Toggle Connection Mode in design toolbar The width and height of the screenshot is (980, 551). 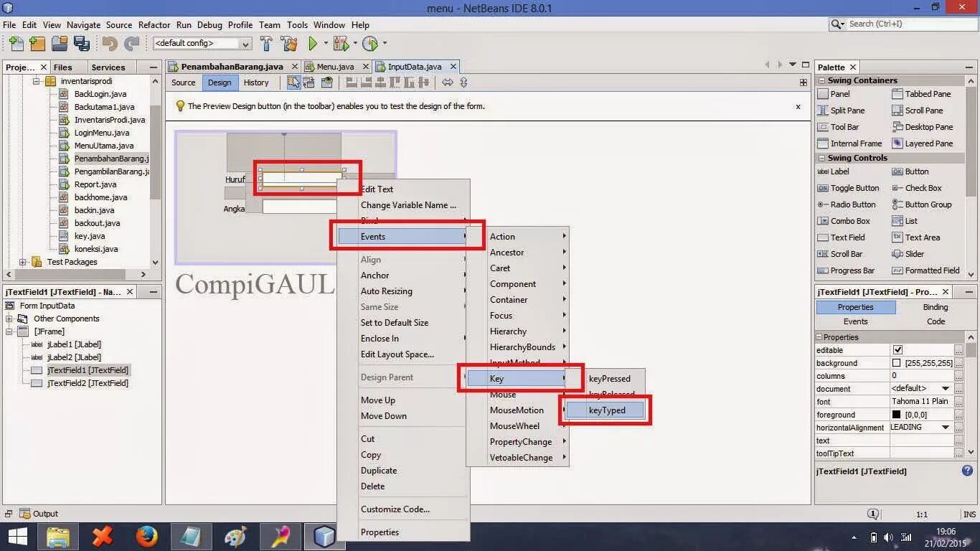(x=308, y=83)
